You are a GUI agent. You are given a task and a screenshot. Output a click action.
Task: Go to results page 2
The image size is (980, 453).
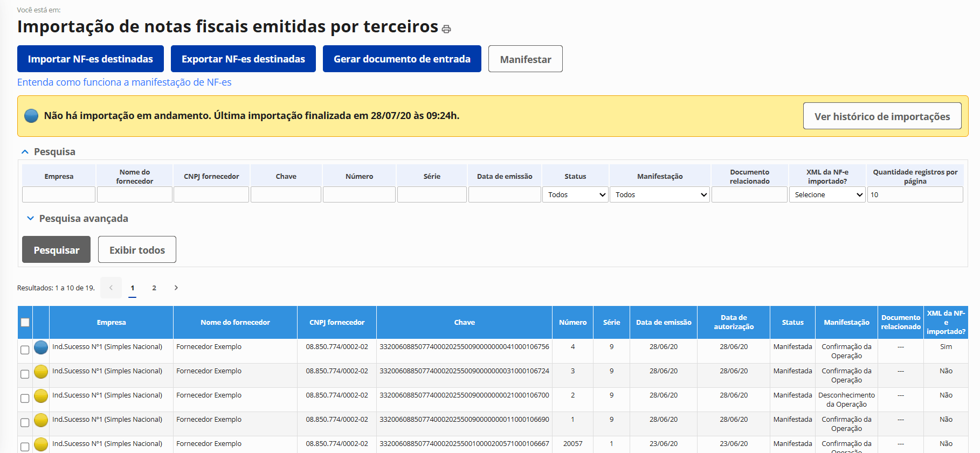(154, 288)
